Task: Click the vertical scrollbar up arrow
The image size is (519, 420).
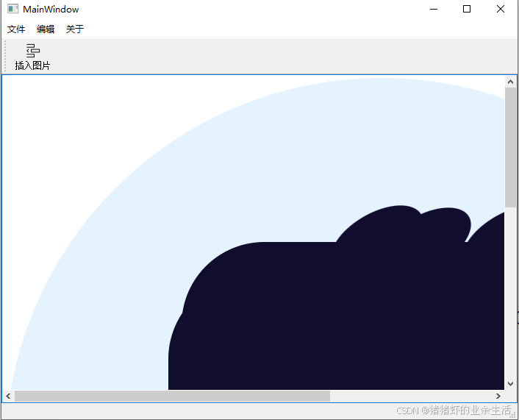Action: click(x=510, y=82)
